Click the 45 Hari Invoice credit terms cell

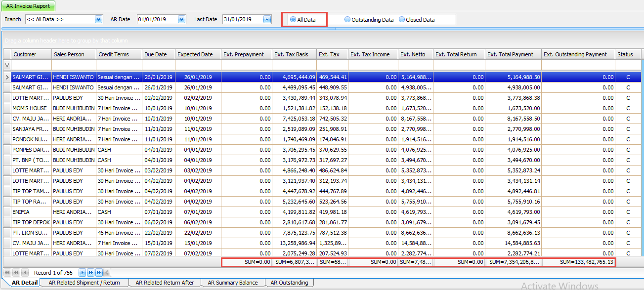[x=119, y=233]
